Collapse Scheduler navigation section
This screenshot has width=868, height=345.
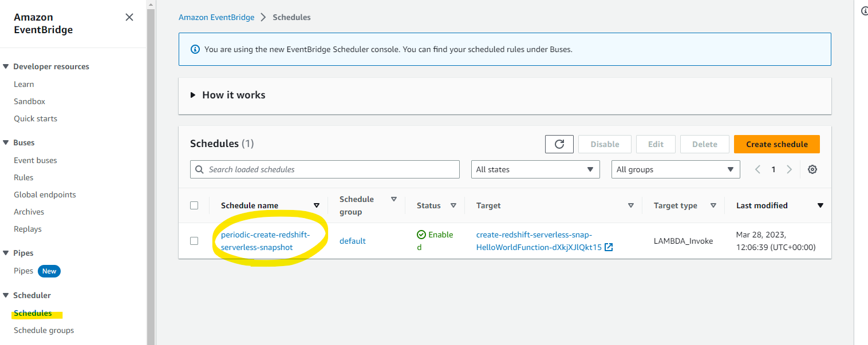6,295
